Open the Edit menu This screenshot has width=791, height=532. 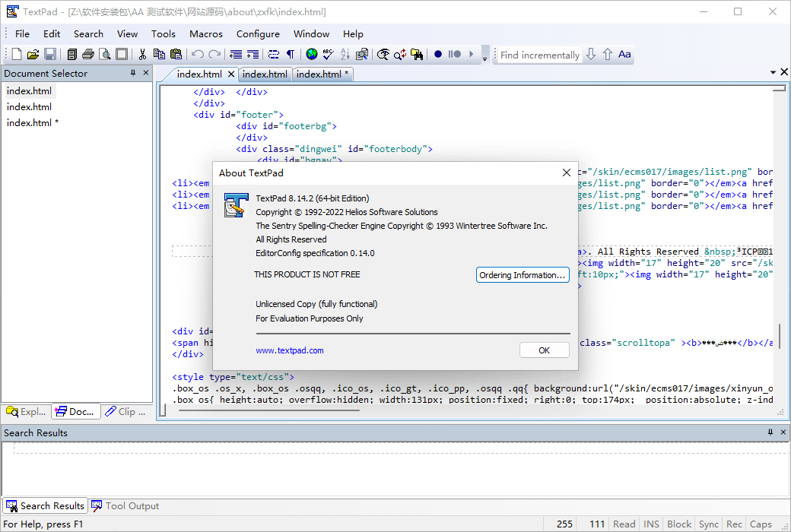(x=52, y=33)
